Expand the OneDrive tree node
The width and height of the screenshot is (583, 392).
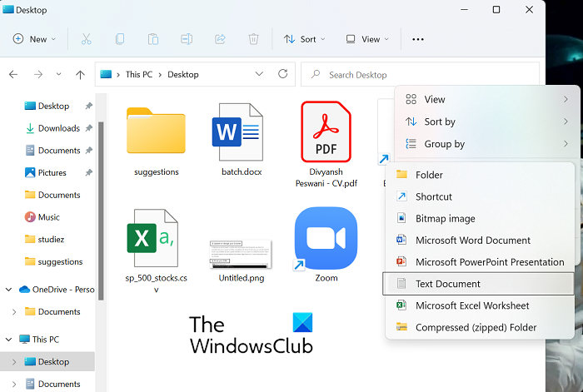pos(9,290)
